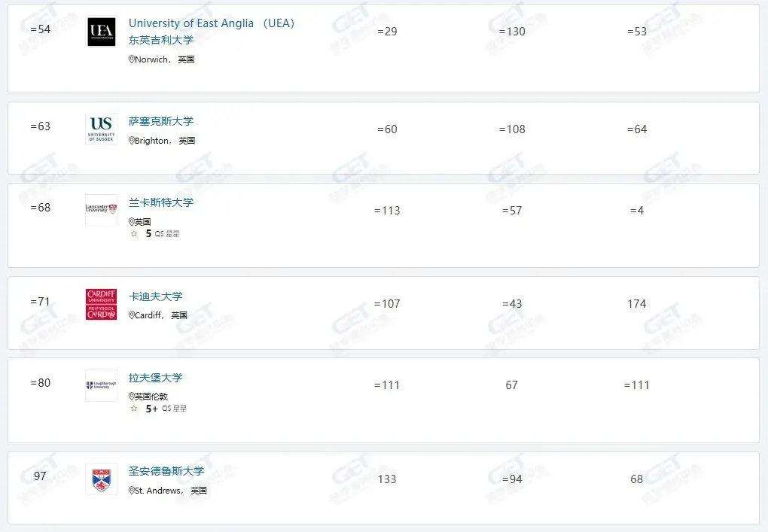Click the location pin beside St. Andrews

coord(133,491)
